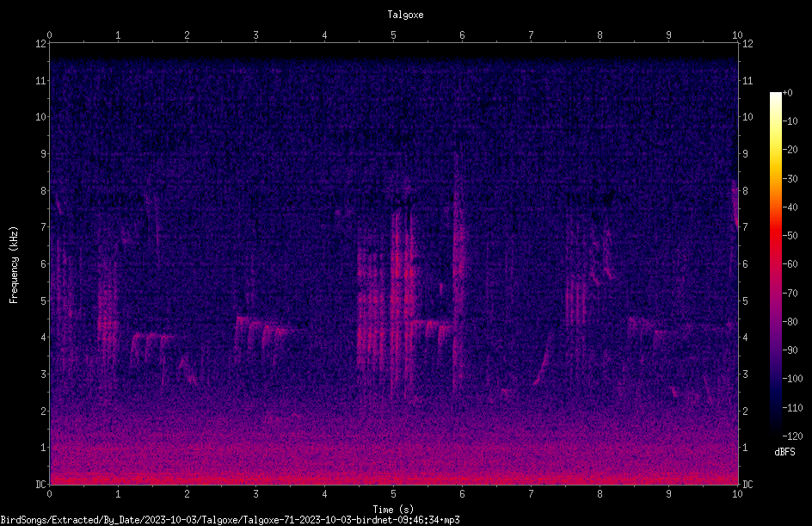Click '9' on the left frequency axis

44,154
